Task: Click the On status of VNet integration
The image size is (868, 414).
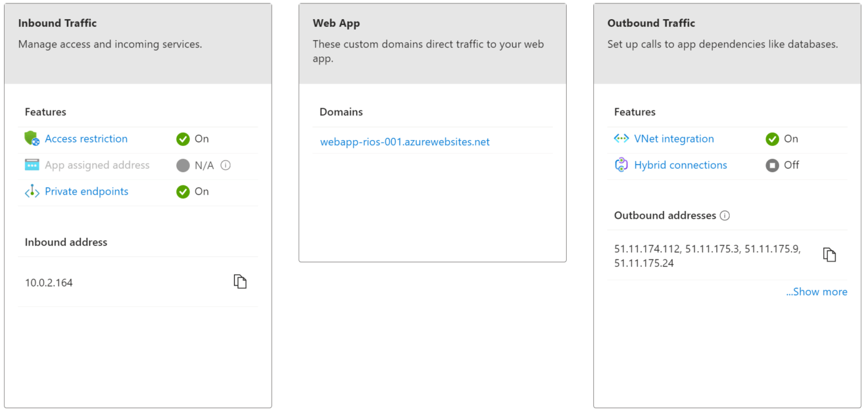Action: point(782,139)
